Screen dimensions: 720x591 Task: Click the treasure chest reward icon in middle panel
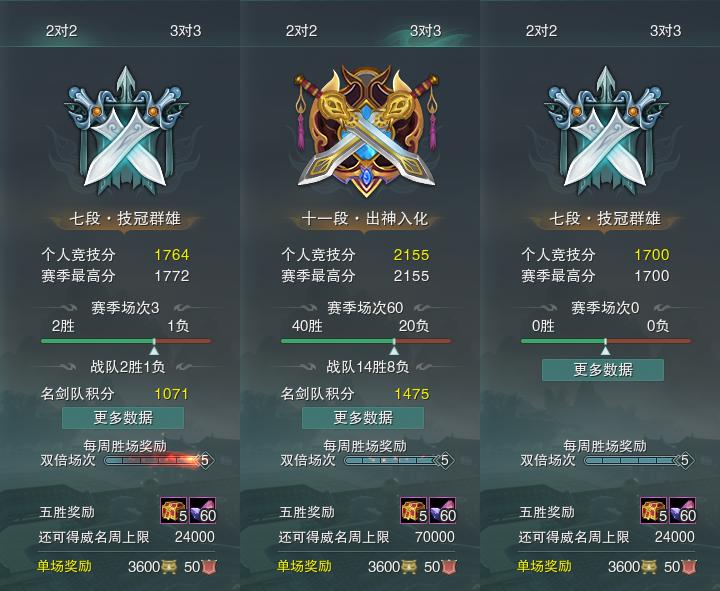click(414, 510)
